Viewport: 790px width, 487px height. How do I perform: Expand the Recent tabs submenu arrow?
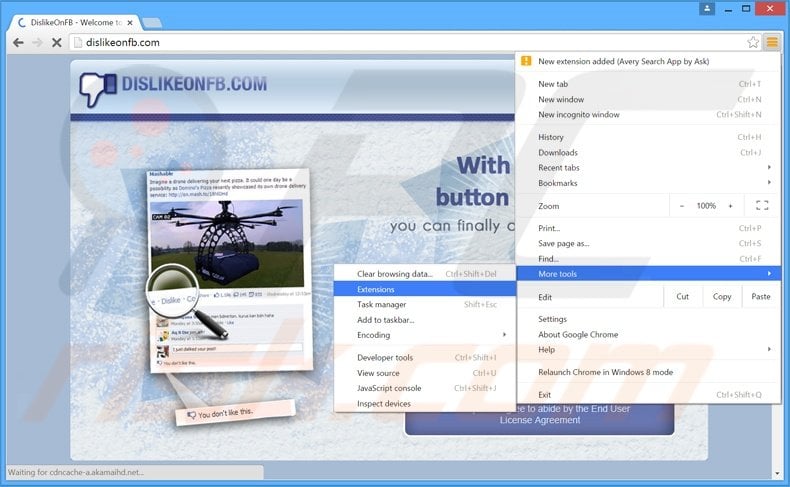[x=769, y=167]
